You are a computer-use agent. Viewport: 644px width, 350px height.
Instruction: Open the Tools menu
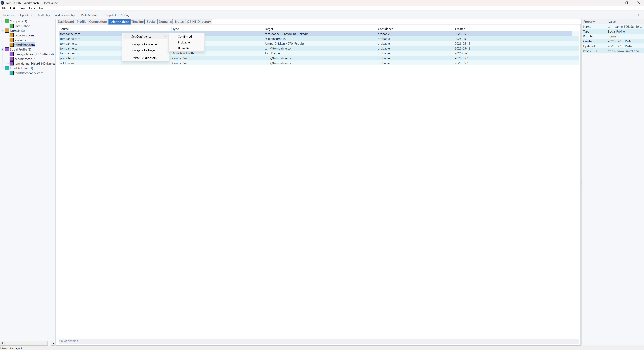32,8
